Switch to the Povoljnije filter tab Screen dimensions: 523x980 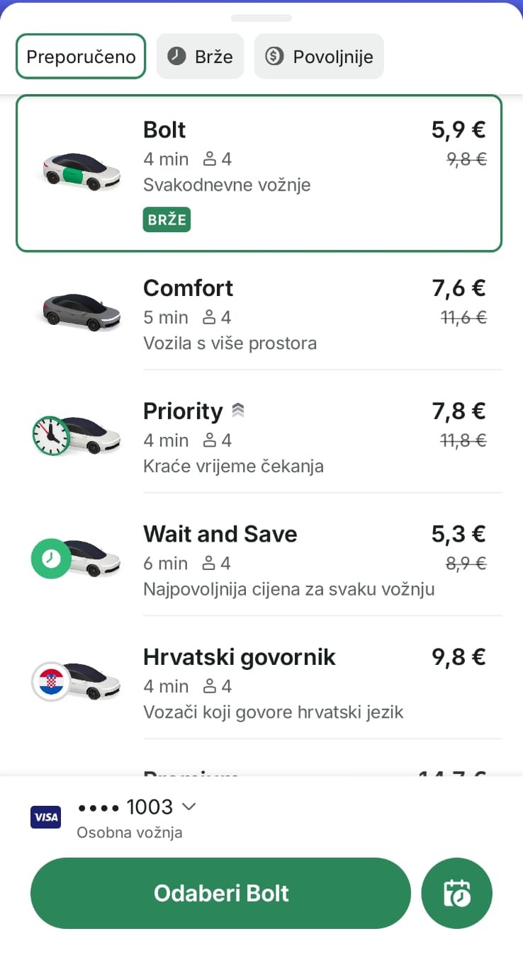pyautogui.click(x=319, y=57)
